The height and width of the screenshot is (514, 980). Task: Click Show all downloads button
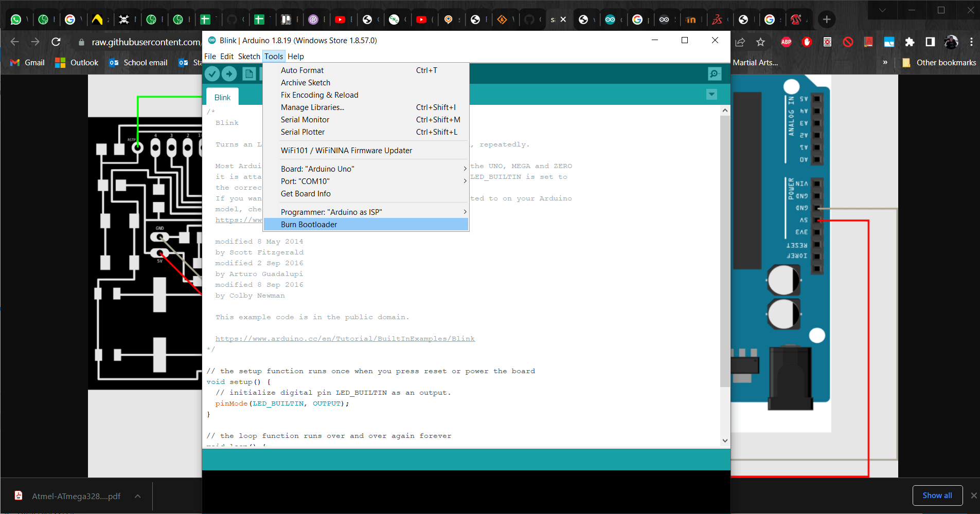pyautogui.click(x=937, y=495)
